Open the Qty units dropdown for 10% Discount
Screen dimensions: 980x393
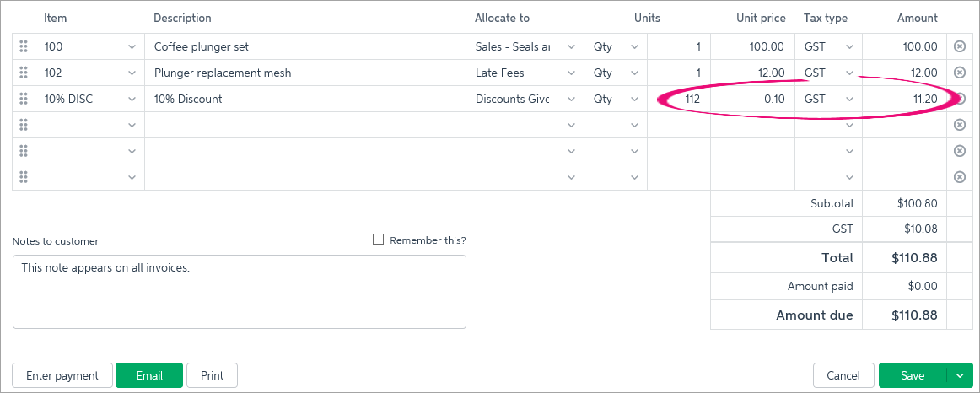[635, 99]
